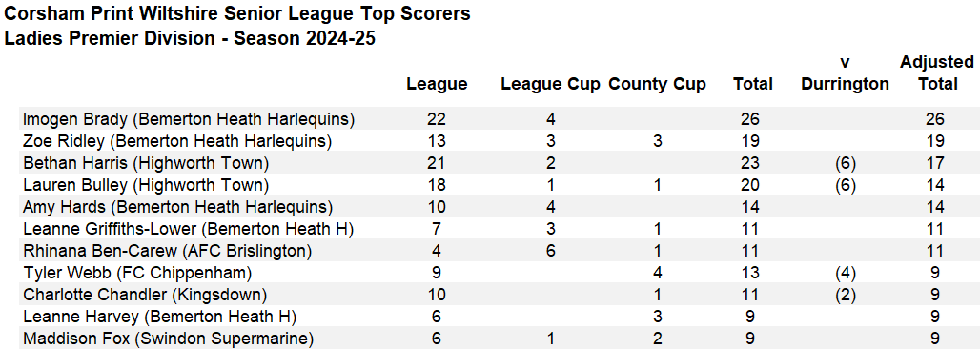
Task: Select Bethan Harris's adjusted total 17
Action: coord(935,163)
